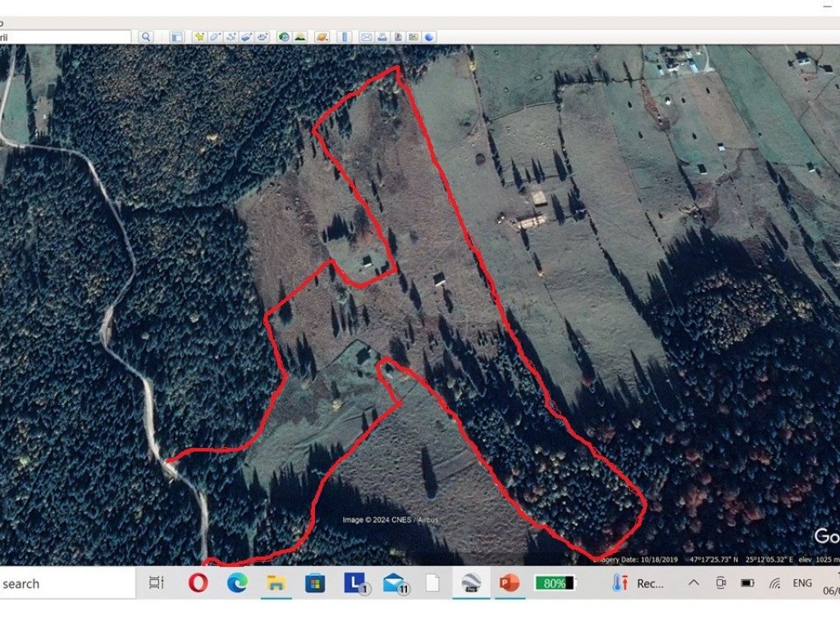Click the Email icon in toolbar
Viewport: 840px width, 630px height.
367,37
